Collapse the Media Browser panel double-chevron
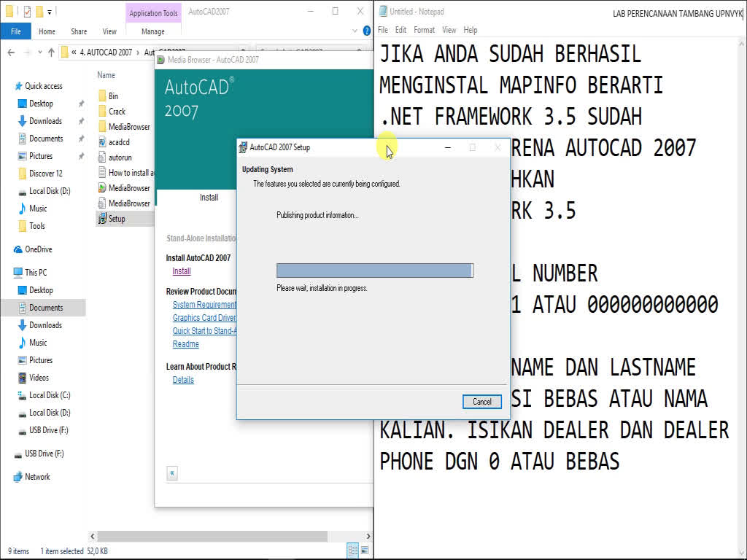747x560 pixels. (x=172, y=472)
